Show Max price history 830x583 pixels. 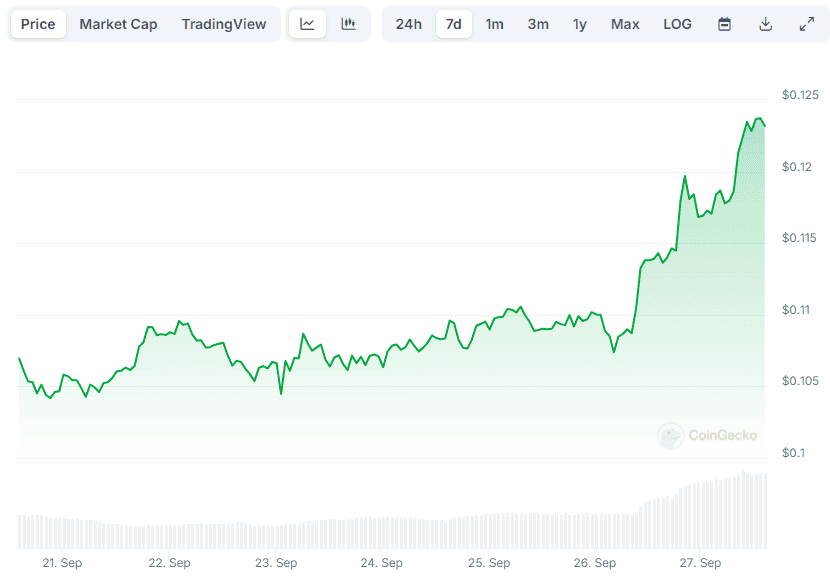[625, 24]
